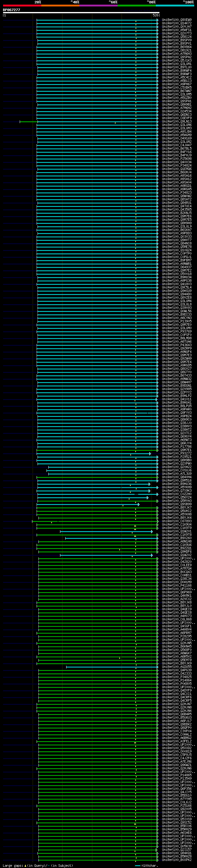Select label UniRef100_C4JA47
Image resolution: width=197 pixels, height=868 pixels.
coord(177,145)
